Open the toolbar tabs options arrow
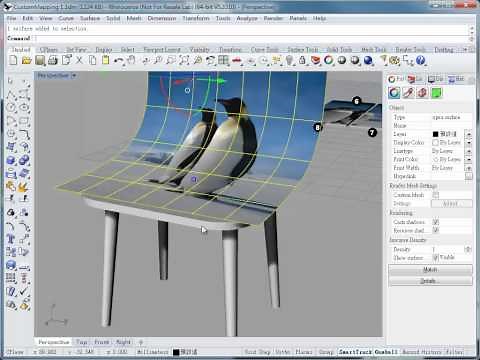 tap(465, 50)
